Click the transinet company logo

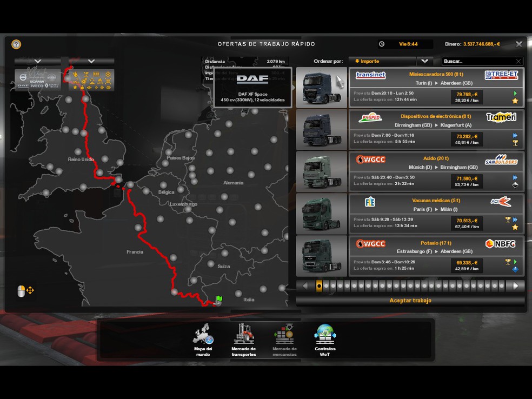370,75
